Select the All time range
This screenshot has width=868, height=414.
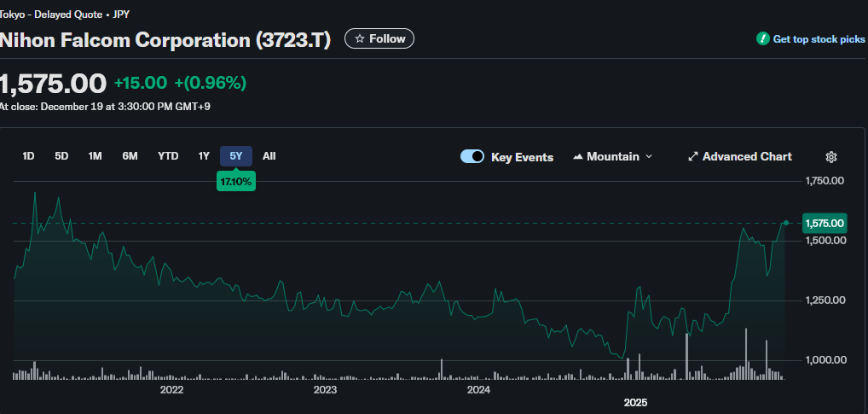(269, 156)
